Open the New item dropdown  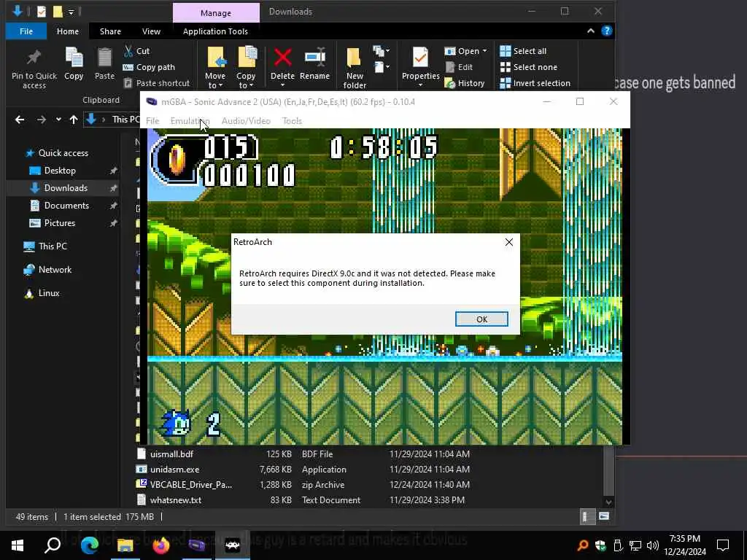click(x=381, y=50)
